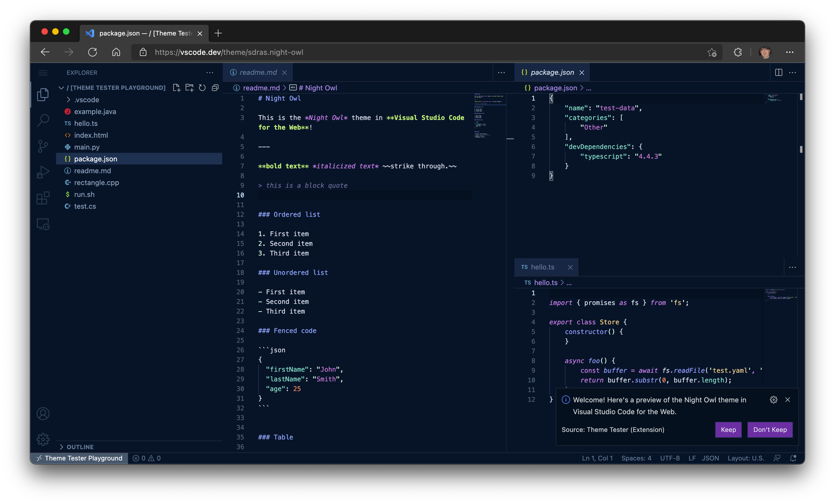The image size is (835, 504).
Task: Click the hello.ts file in Explorer
Action: (86, 123)
